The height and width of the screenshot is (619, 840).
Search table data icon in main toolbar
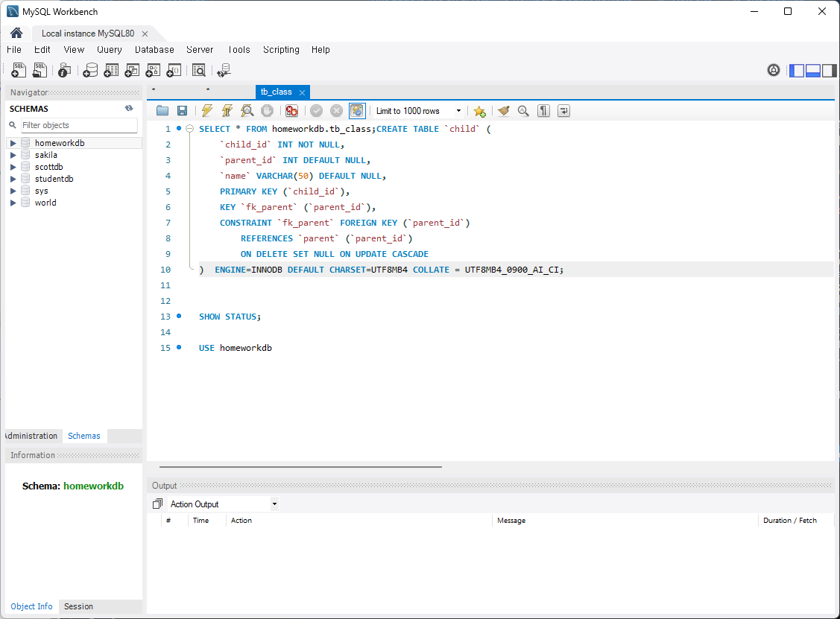click(x=199, y=70)
